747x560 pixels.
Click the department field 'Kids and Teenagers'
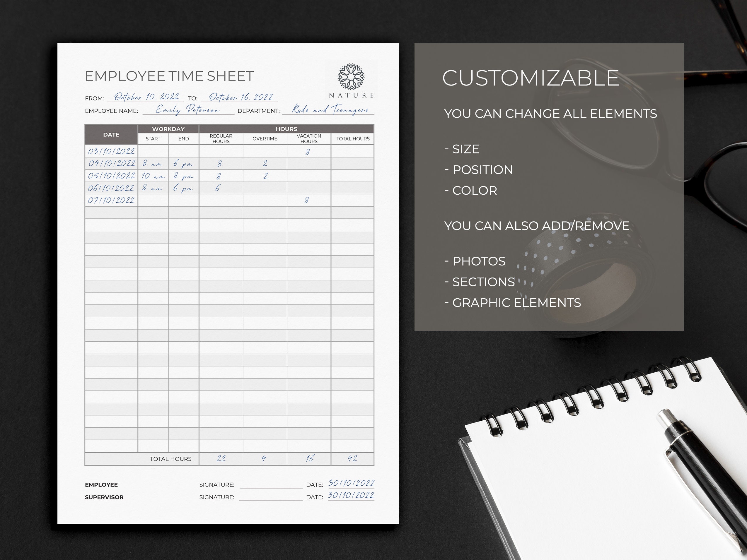(328, 109)
